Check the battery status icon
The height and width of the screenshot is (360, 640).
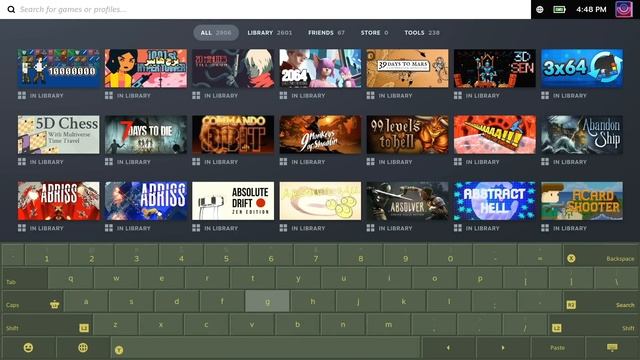click(559, 9)
